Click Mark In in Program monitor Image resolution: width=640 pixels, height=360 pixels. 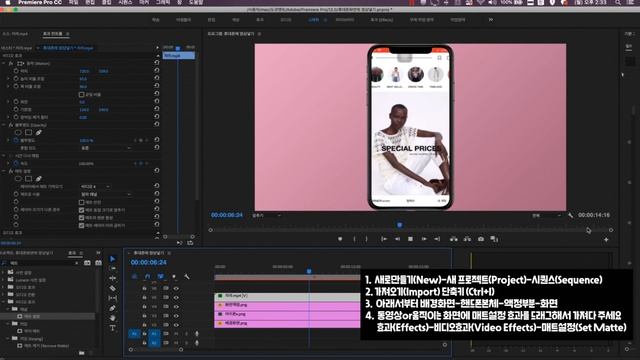coord(354,239)
